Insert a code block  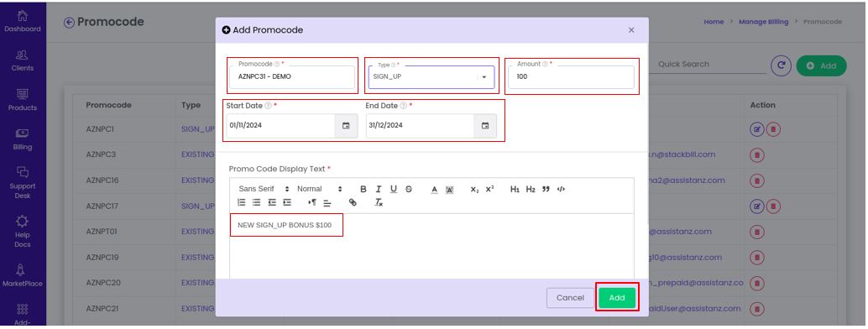(x=561, y=189)
